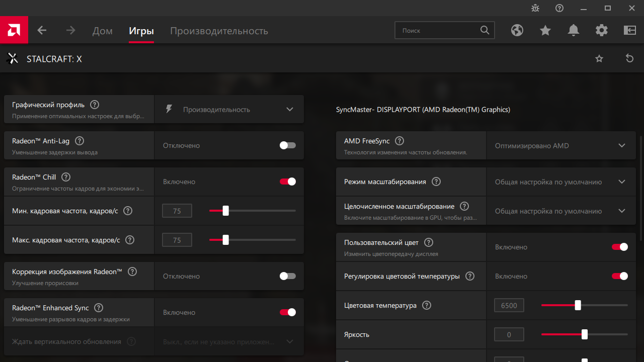This screenshot has height=362, width=644.
Task: Switch to the Игры tab
Action: point(141,31)
